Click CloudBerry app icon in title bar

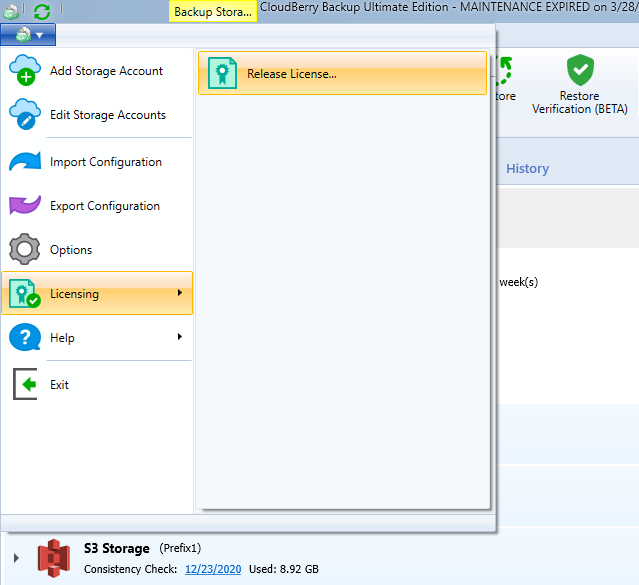(11, 11)
